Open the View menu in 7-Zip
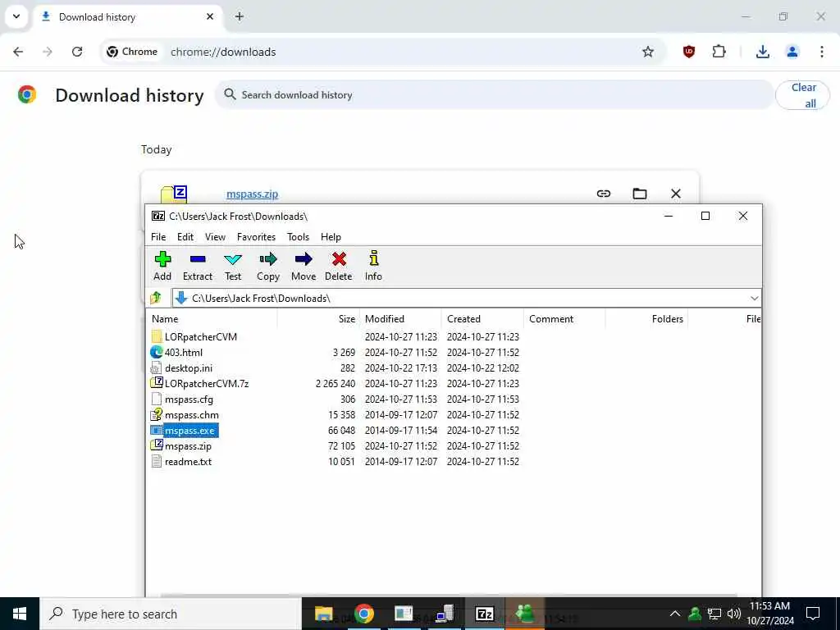The image size is (840, 630). [215, 237]
